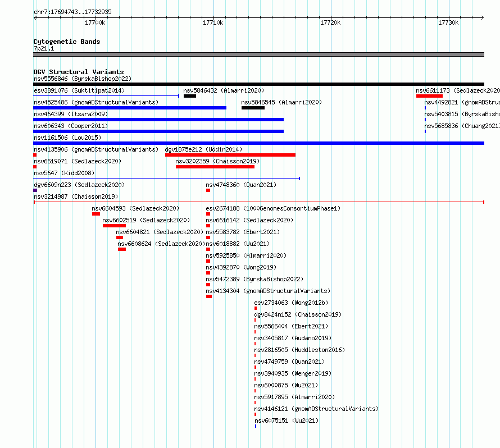Open nsv606343 (Cooper2011) variant
This screenshot has height=448, width=500.
[x=71, y=126]
